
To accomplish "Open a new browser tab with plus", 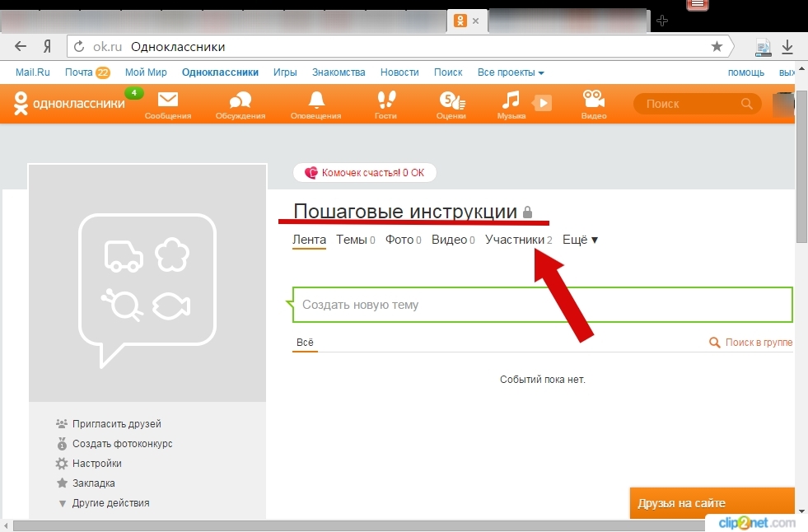I will click(x=662, y=21).
